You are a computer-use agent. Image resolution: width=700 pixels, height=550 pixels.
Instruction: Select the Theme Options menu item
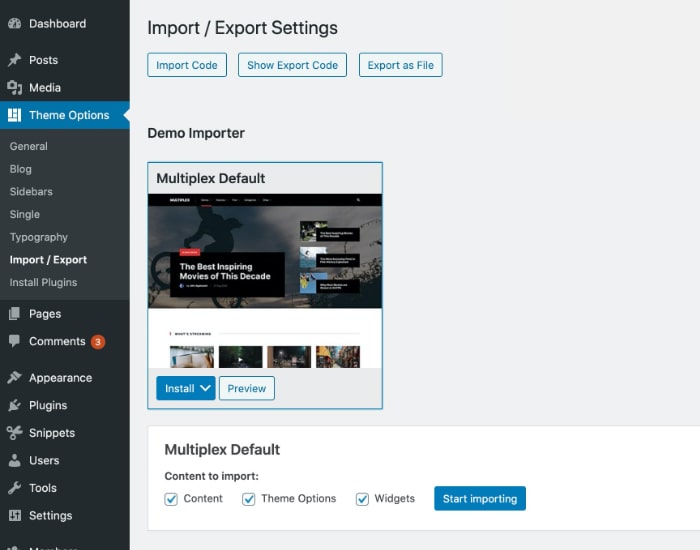point(65,115)
